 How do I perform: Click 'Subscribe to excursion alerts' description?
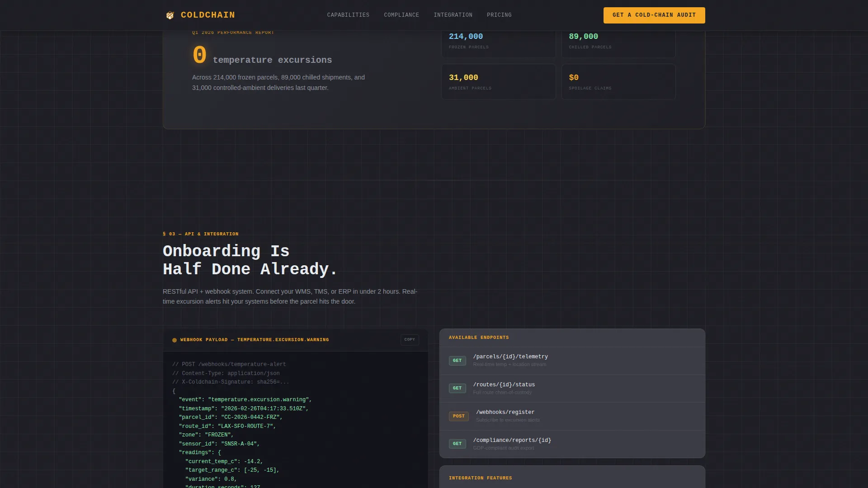point(508,420)
